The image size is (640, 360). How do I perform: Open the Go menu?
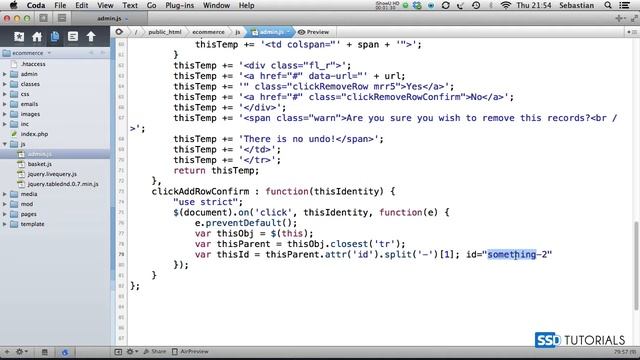[x=151, y=5]
